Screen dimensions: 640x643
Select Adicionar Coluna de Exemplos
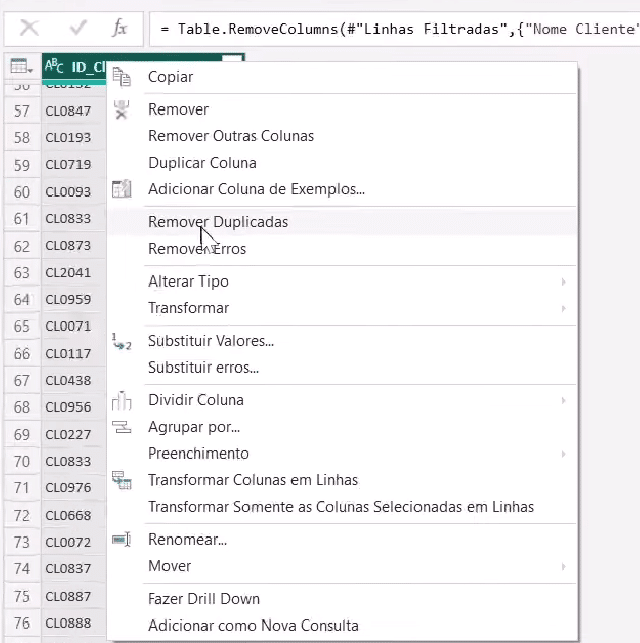[x=256, y=189]
